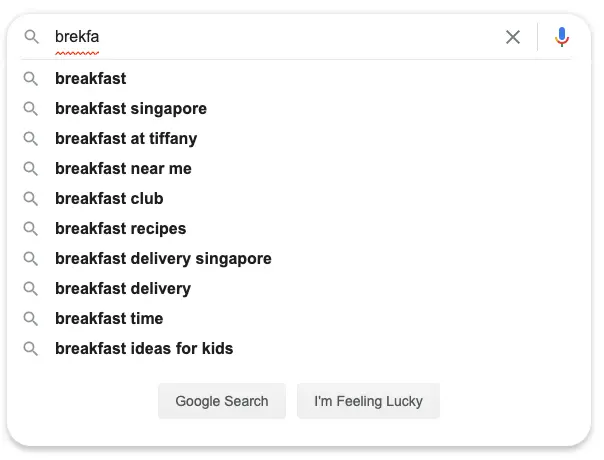Choose the 'breakfast time' suggestion text

point(109,318)
